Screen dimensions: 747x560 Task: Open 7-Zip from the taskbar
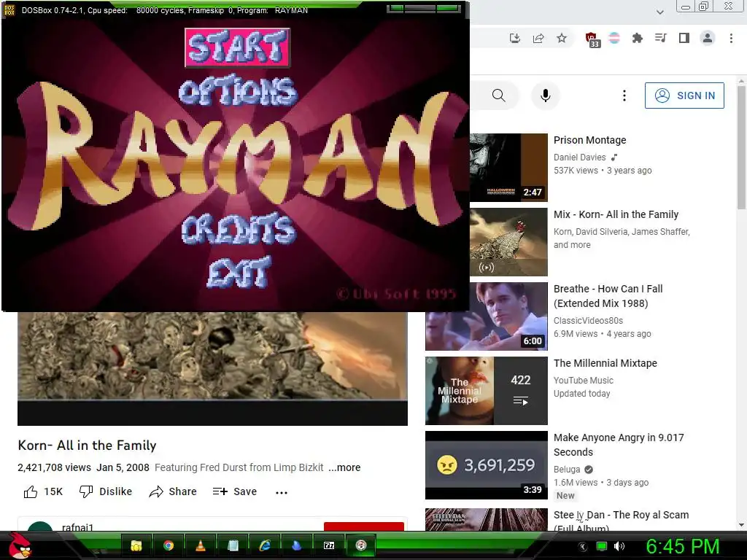coord(329,545)
